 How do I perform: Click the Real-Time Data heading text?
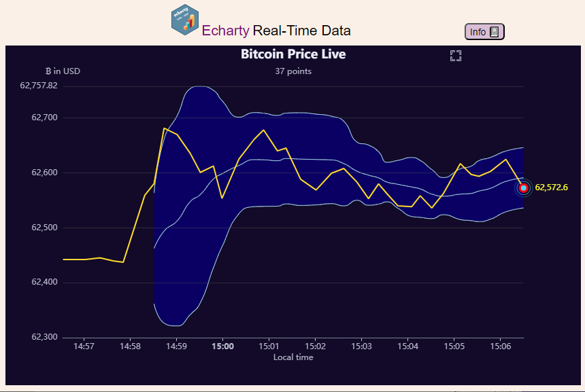(301, 31)
